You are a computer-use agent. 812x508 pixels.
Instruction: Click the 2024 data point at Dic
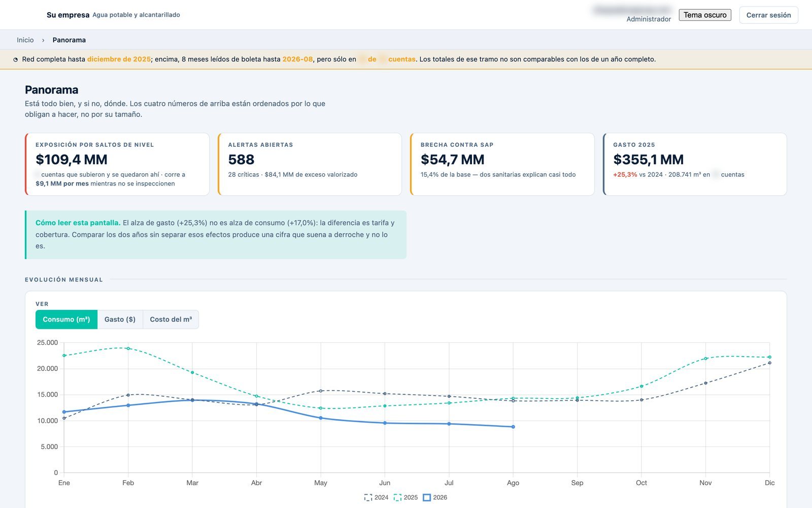pyautogui.click(x=770, y=363)
